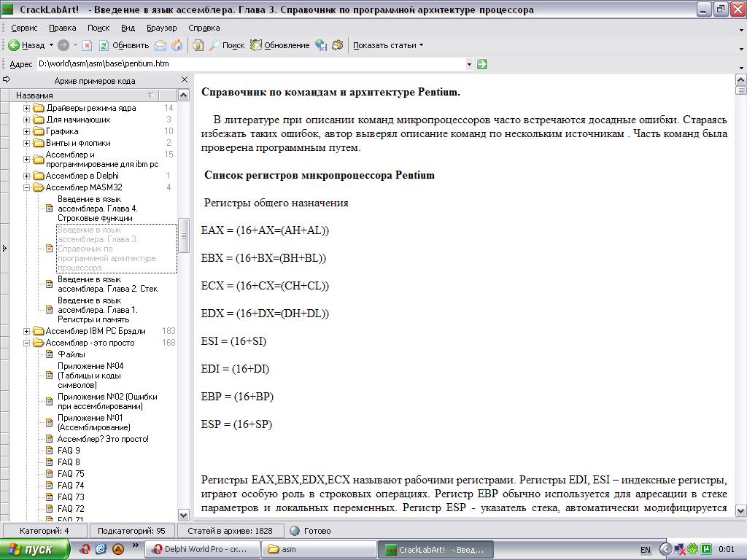The height and width of the screenshot is (560, 747).
Task: Select Приложение №02 (Ошибки при ассемблировании)
Action: tap(108, 402)
